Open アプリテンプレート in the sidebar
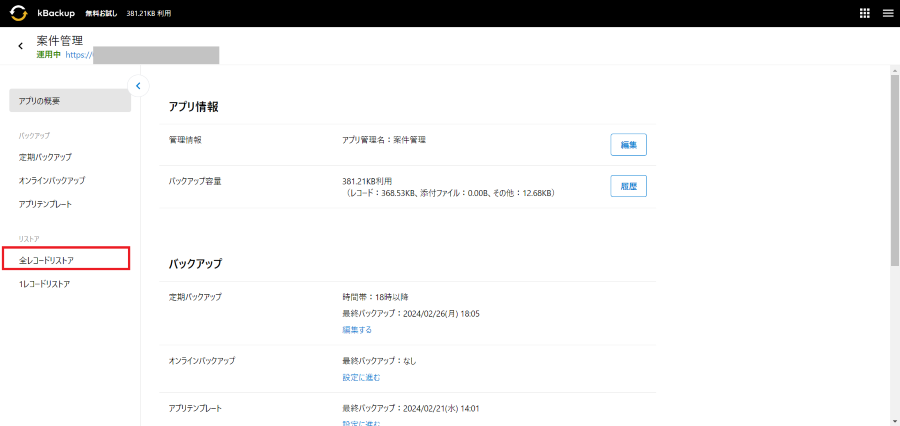 pos(45,204)
